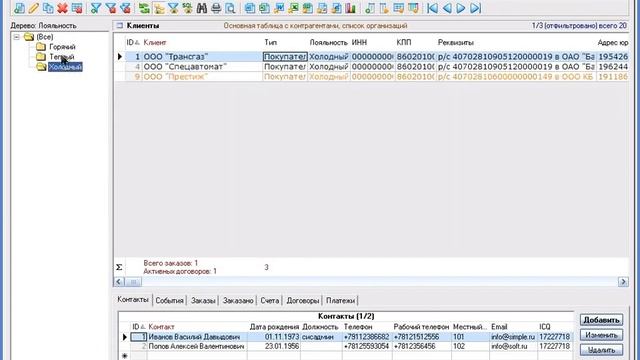Collapse the (Все) tree node

[x=17, y=37]
